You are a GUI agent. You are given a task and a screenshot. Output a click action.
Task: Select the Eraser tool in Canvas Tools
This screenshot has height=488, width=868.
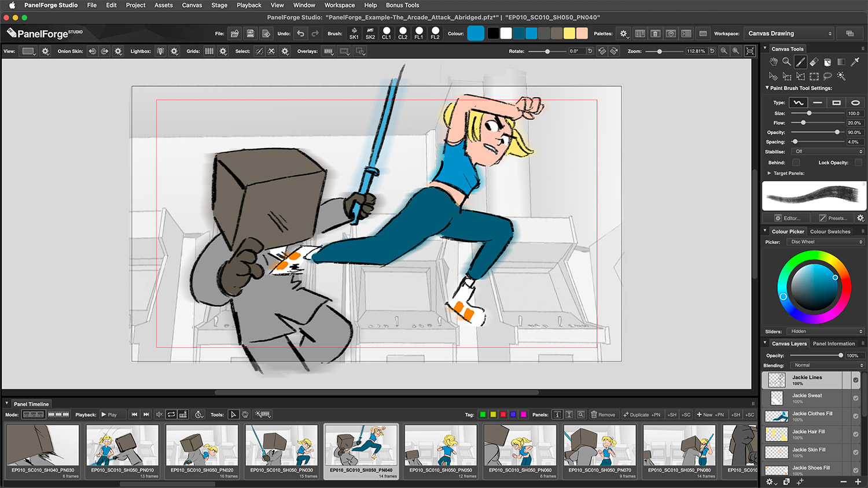(x=814, y=61)
